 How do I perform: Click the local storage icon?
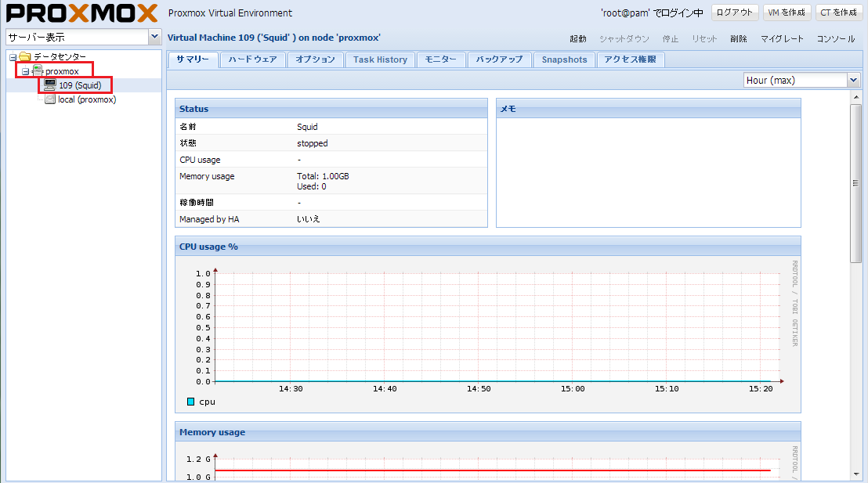point(50,99)
